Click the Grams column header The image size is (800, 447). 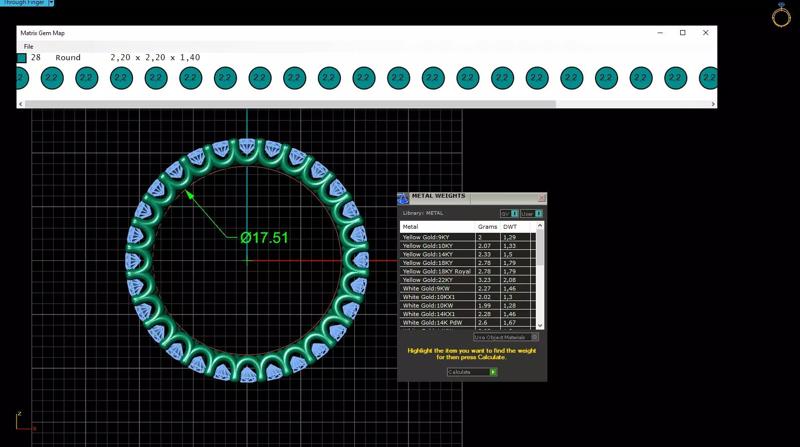(x=487, y=227)
